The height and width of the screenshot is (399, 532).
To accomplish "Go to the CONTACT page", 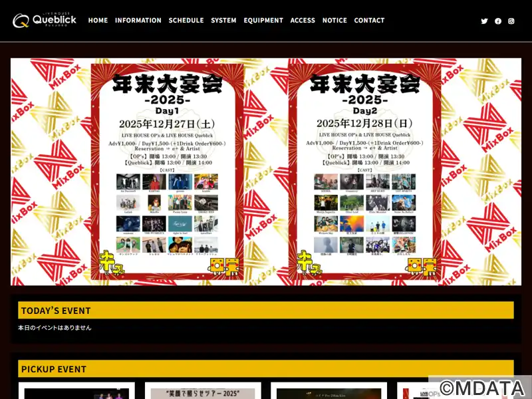I will tap(369, 21).
